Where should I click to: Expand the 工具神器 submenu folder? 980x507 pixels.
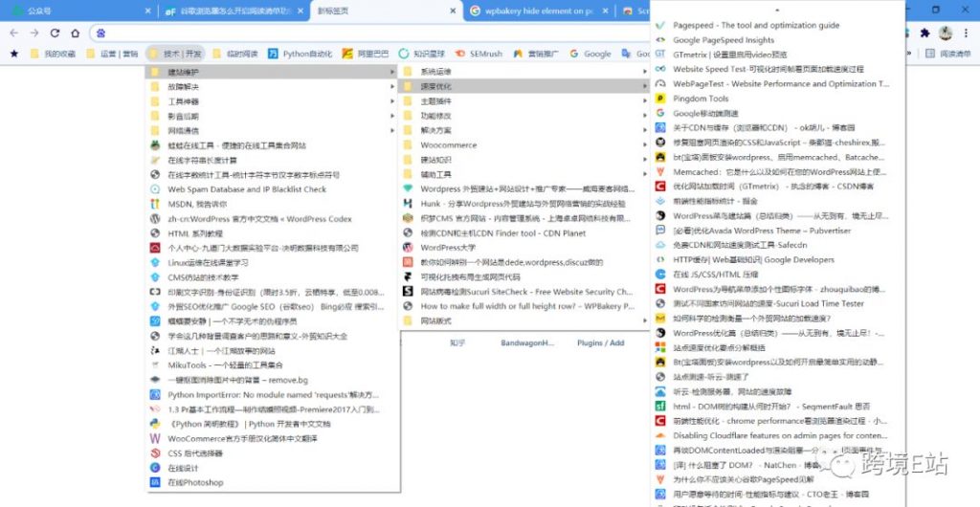click(x=273, y=101)
